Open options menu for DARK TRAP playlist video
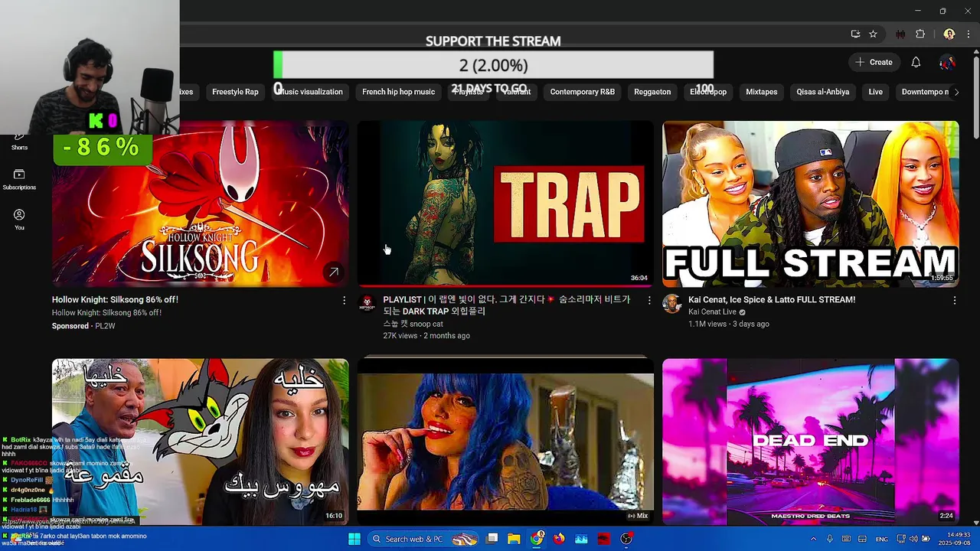Image resolution: width=980 pixels, height=551 pixels. 649,301
